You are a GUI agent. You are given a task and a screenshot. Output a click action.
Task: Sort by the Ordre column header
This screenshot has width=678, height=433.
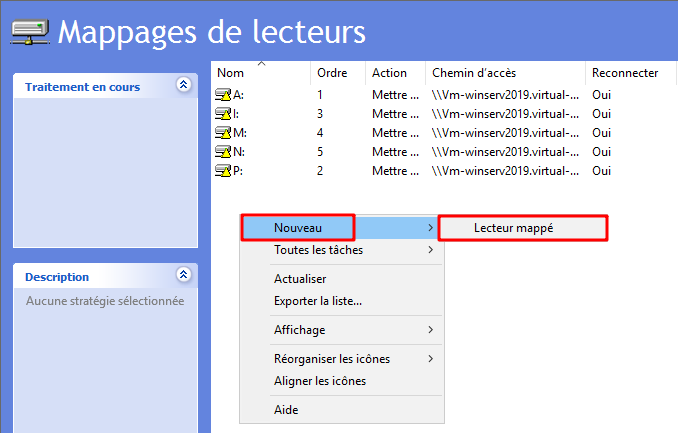(337, 73)
